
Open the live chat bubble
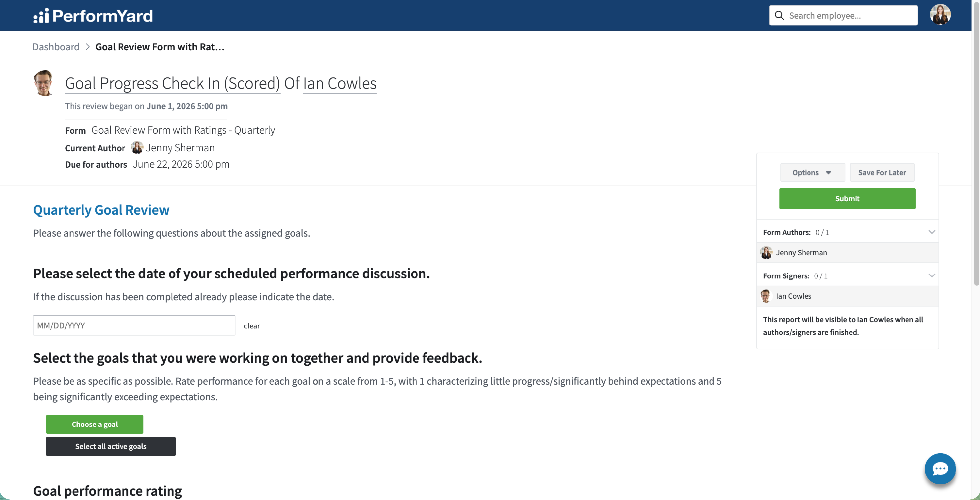tap(940, 468)
